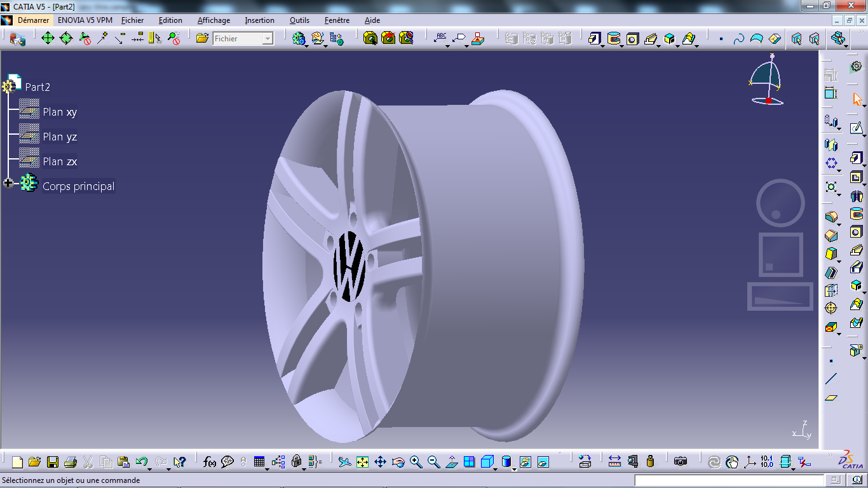
Task: Open the Fichier combo box
Action: pyautogui.click(x=243, y=39)
